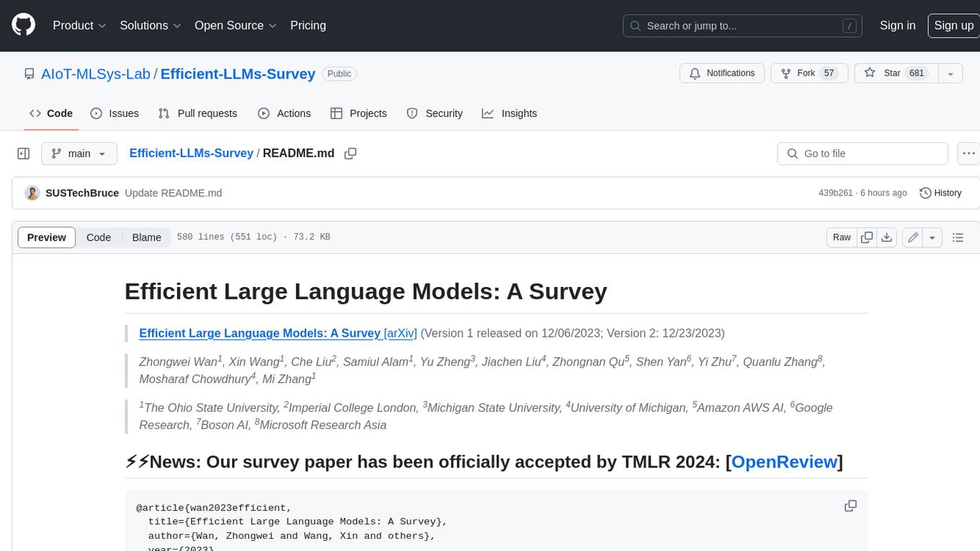980x551 pixels.
Task: Show the document outline
Action: coord(958,237)
